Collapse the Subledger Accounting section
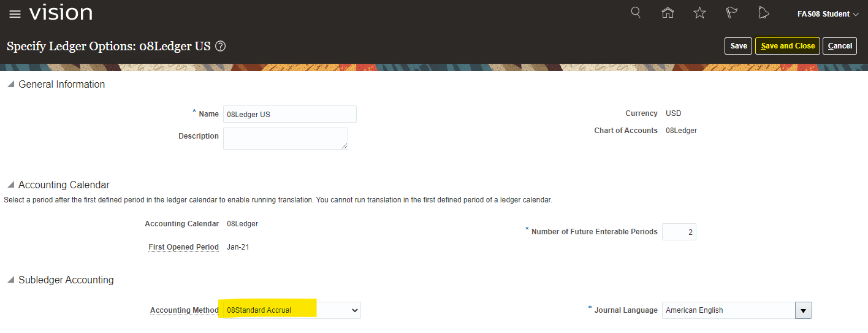This screenshot has width=868, height=333. (10, 280)
